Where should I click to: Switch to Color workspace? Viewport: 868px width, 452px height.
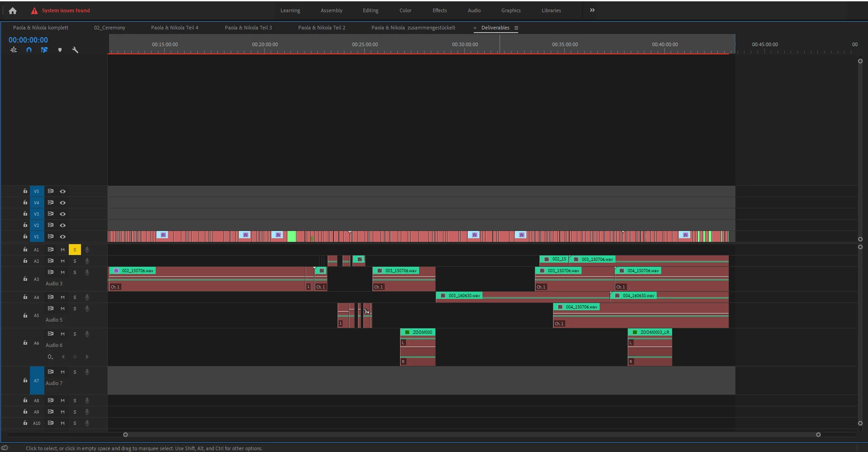pyautogui.click(x=405, y=10)
